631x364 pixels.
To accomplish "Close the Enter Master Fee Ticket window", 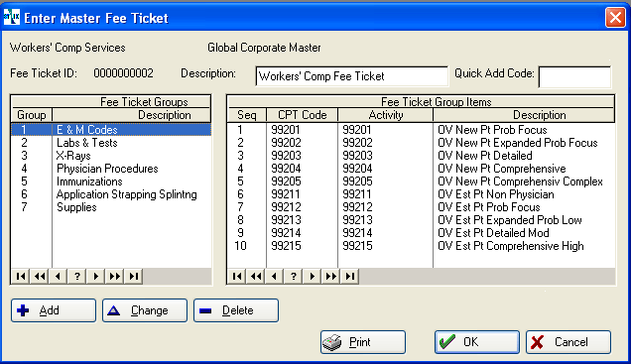I will point(615,18).
